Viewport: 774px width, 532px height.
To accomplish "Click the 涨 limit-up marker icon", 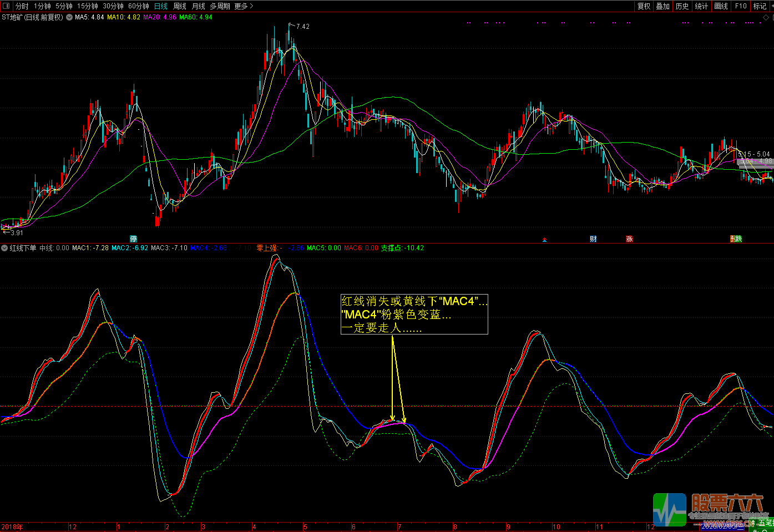I will click(629, 239).
